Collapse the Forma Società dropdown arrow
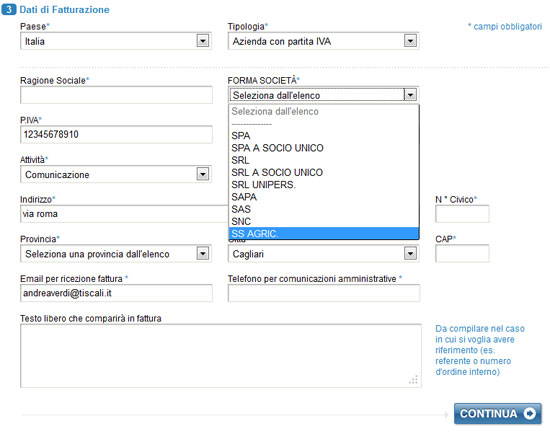This screenshot has width=550, height=447. [x=410, y=95]
